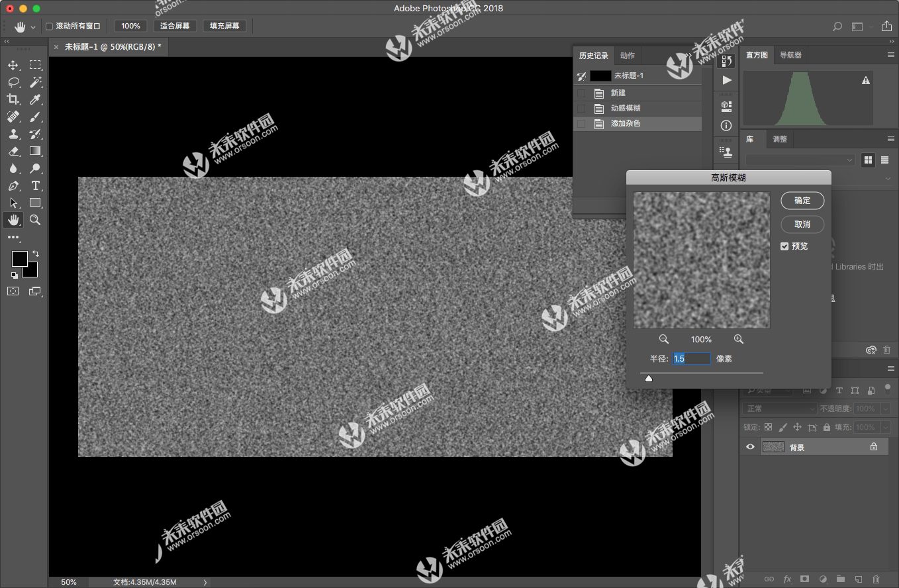Select the Crop tool
Image resolution: width=899 pixels, height=588 pixels.
point(13,99)
